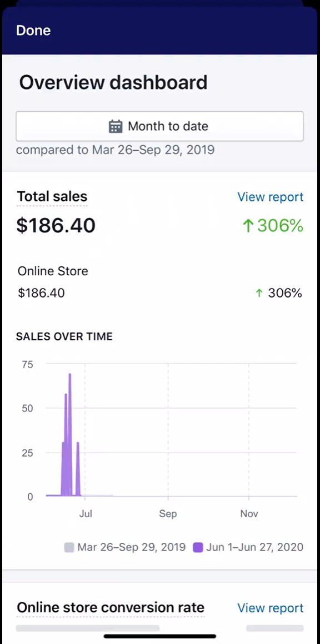Tap the home indicator bar at the bottom
Screen dimensions: 320x644
coord(160,636)
